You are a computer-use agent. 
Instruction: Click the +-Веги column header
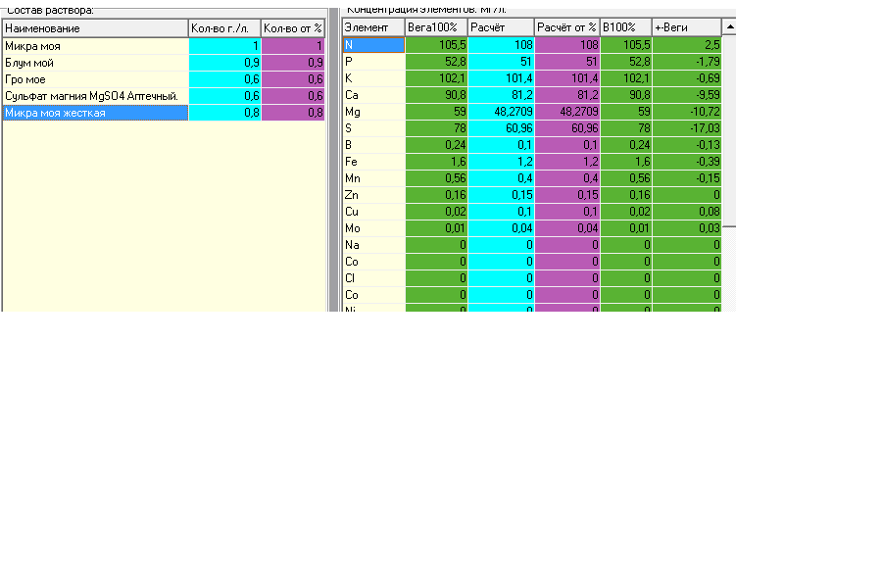pyautogui.click(x=686, y=27)
